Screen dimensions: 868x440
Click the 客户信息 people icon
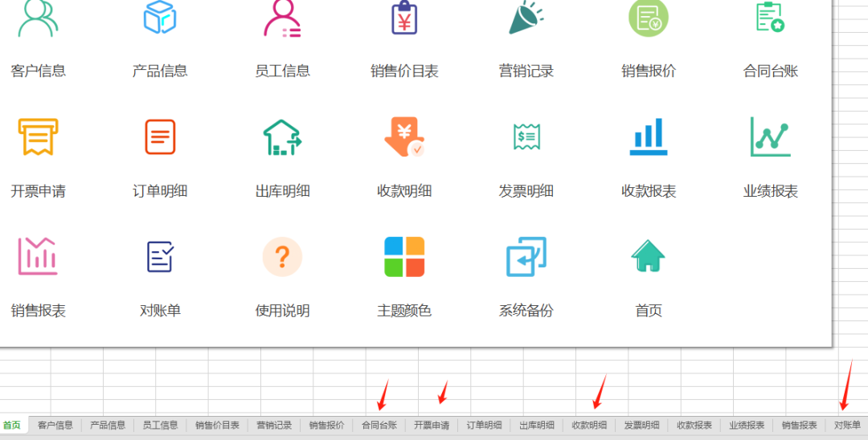38,18
